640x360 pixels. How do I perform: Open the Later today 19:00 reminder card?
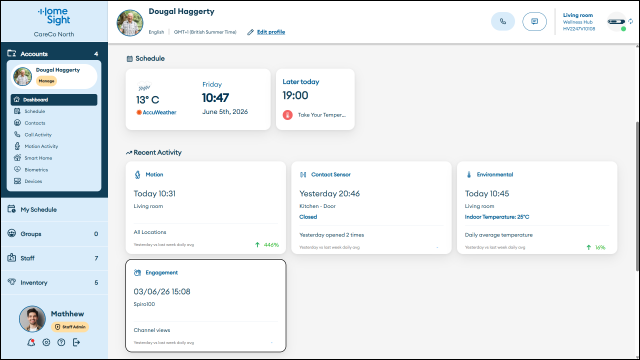pos(315,99)
